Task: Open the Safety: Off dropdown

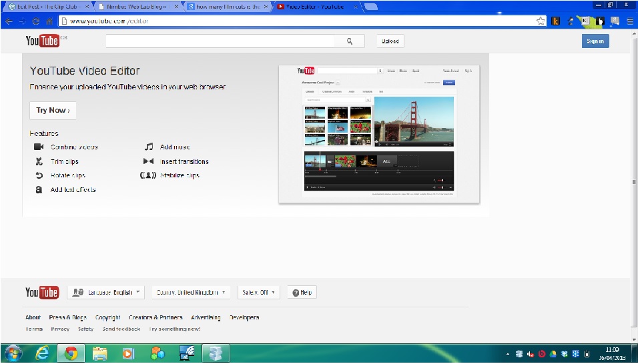Action: pyautogui.click(x=258, y=293)
